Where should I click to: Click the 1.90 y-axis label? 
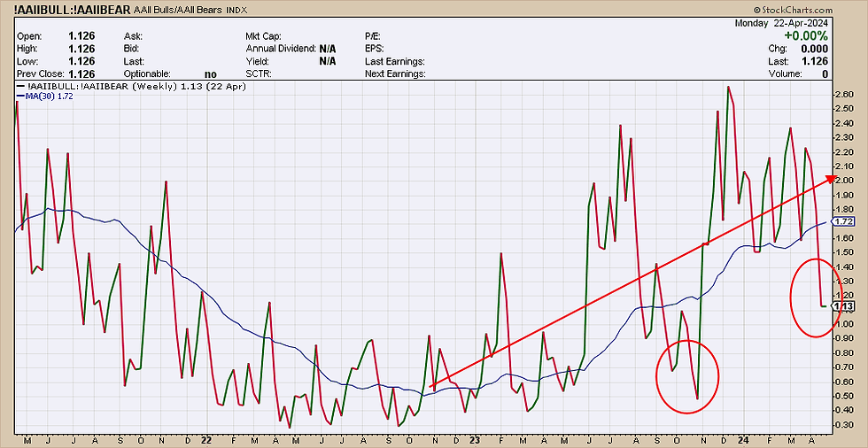coord(844,195)
